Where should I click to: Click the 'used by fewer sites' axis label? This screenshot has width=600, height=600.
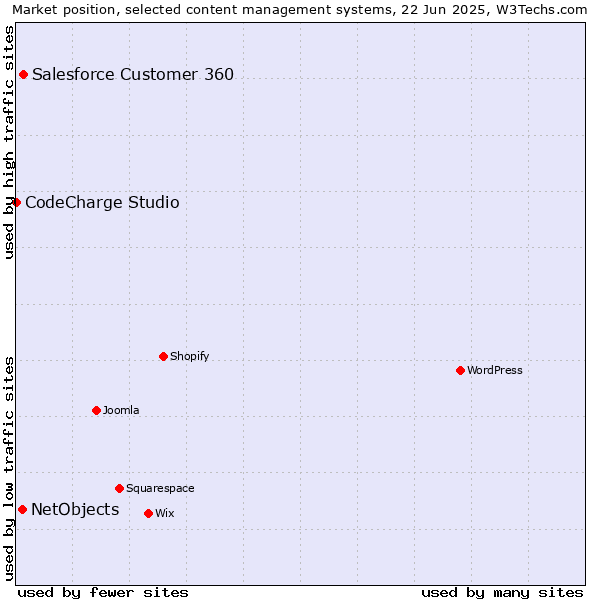[x=103, y=593]
